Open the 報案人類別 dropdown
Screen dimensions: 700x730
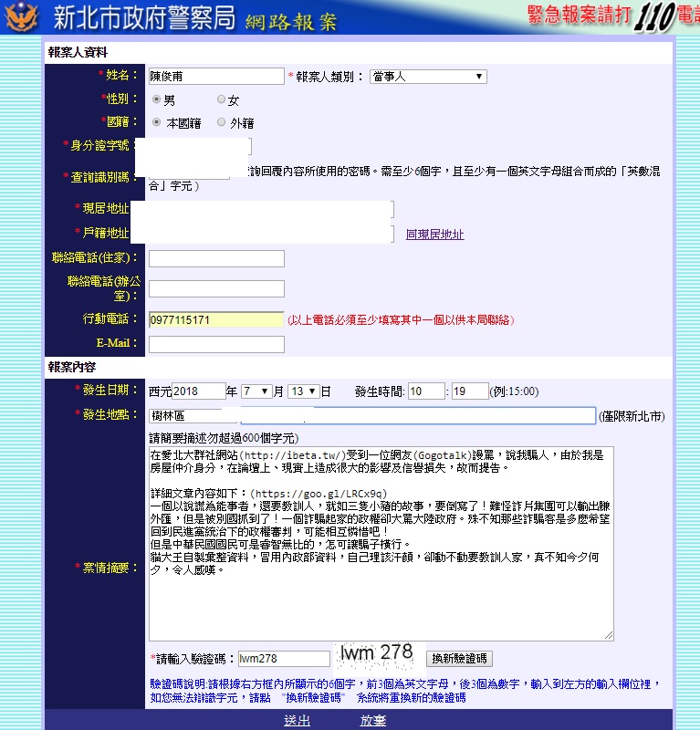[x=428, y=77]
